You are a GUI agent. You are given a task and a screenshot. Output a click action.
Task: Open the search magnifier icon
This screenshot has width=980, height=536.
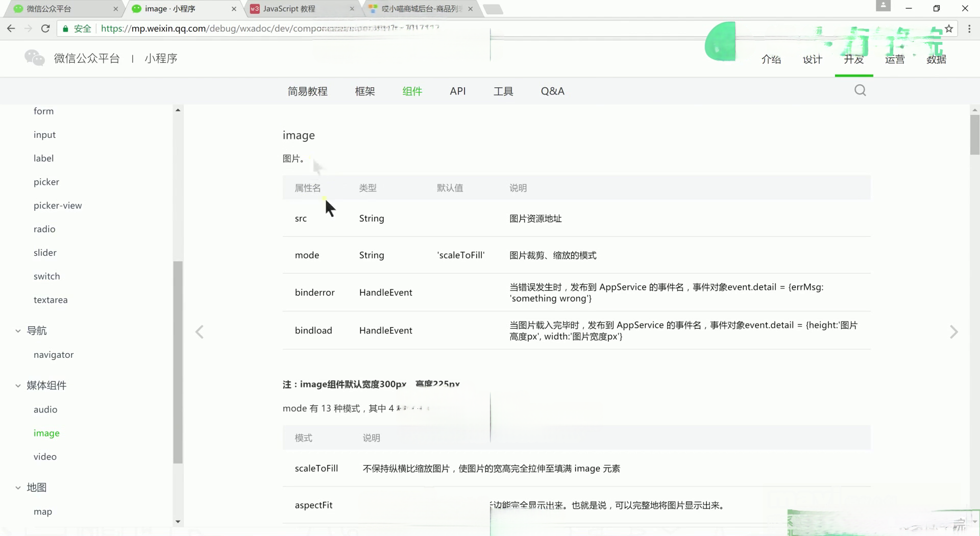860,90
